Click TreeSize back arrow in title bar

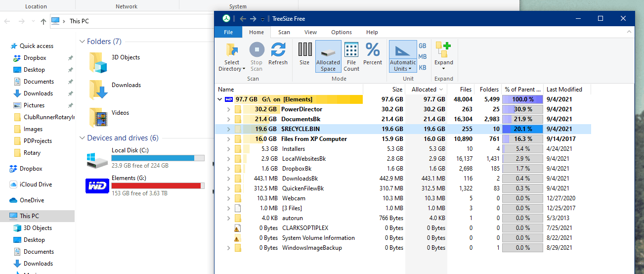(x=243, y=19)
